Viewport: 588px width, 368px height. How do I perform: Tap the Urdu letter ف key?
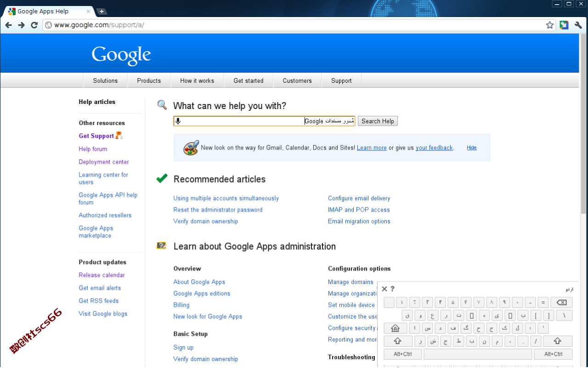[453, 328]
